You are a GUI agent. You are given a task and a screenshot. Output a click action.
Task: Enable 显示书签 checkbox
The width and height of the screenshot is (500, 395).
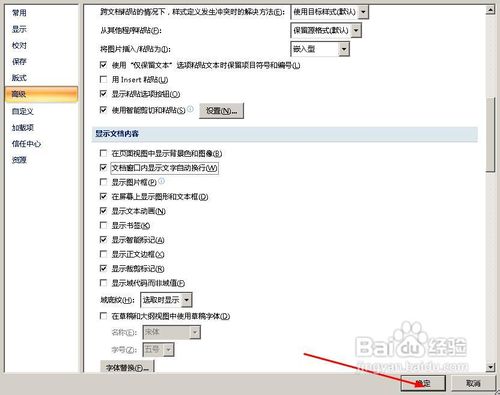(103, 225)
